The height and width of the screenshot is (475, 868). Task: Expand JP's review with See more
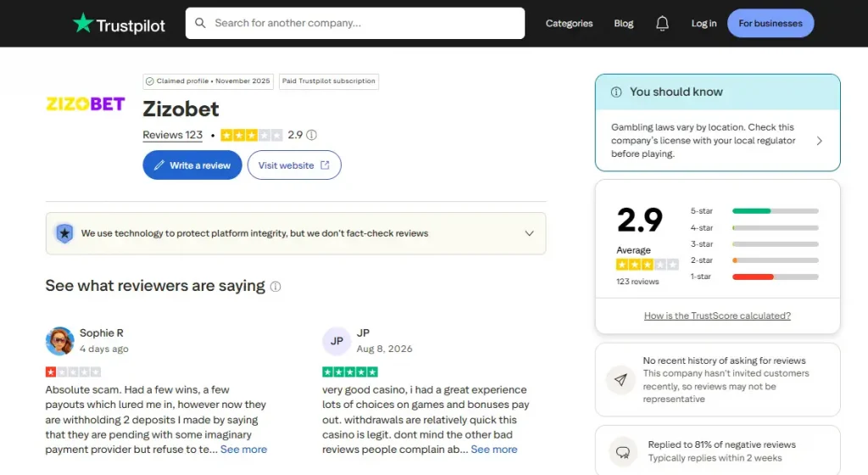point(494,450)
